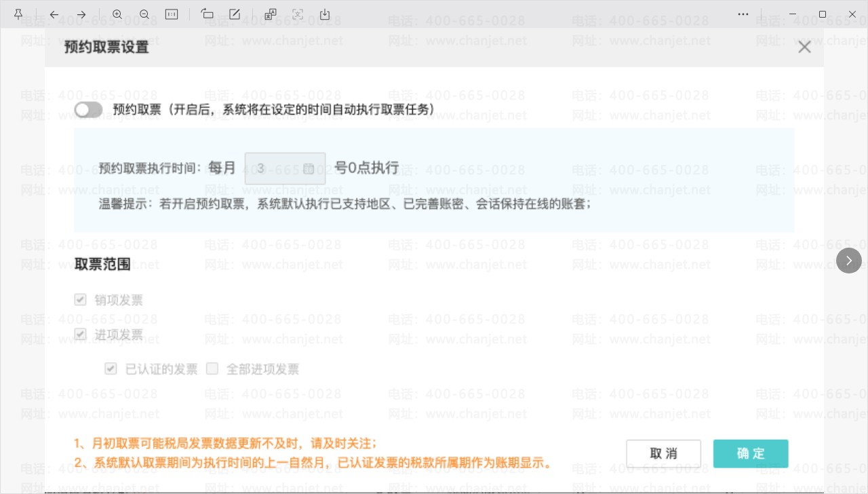Open the three-dot more options menu
Viewport: 868px width, 494px height.
(x=744, y=14)
